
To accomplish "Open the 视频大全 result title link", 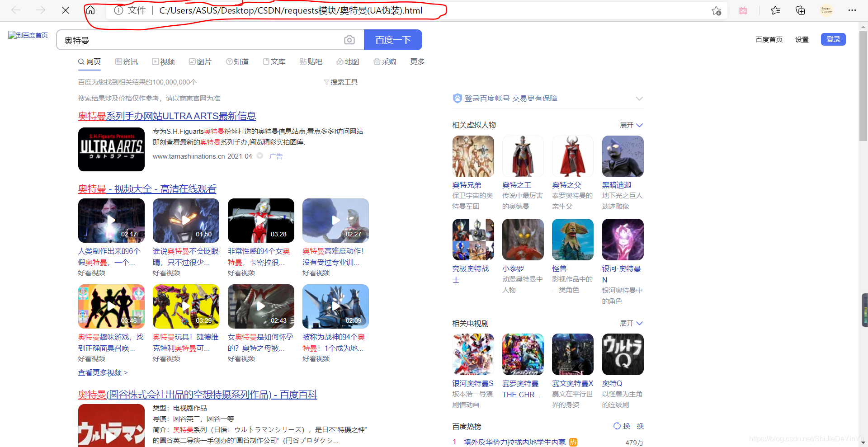I will (147, 189).
